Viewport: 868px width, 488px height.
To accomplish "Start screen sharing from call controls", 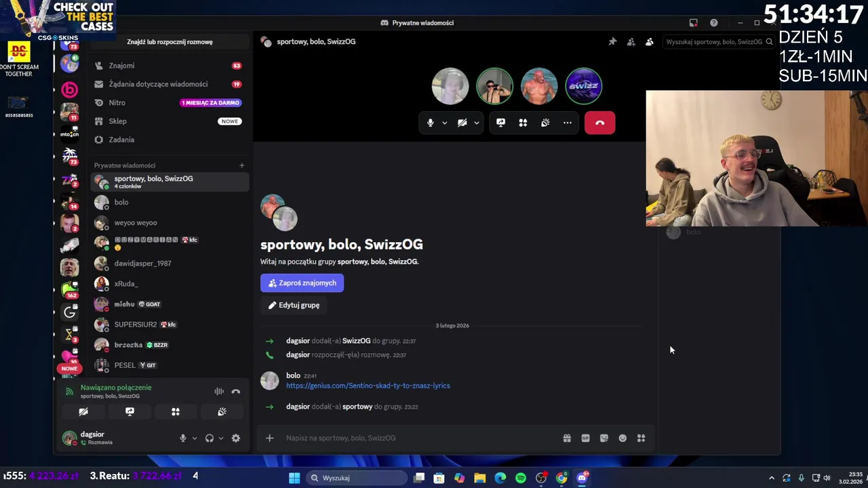I will pos(500,123).
